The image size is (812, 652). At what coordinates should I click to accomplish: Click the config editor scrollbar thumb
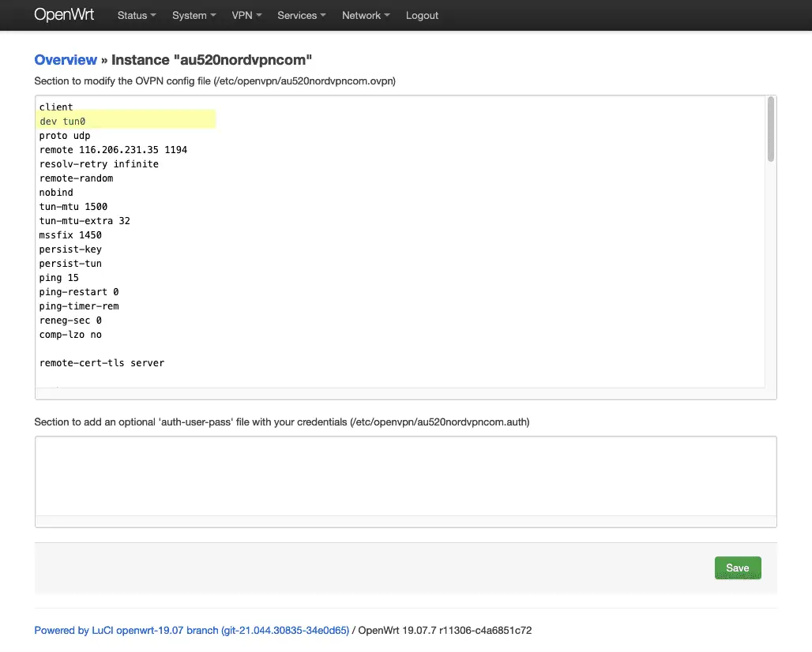point(771,129)
